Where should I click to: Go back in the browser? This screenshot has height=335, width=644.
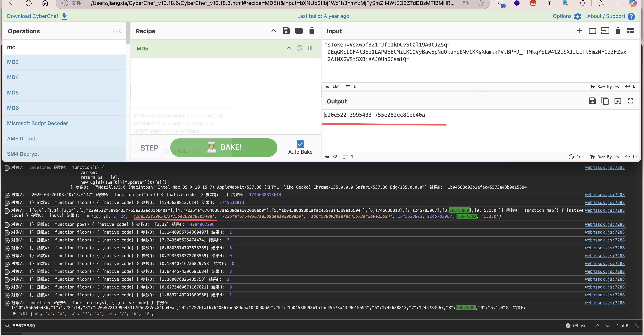(x=12, y=3)
